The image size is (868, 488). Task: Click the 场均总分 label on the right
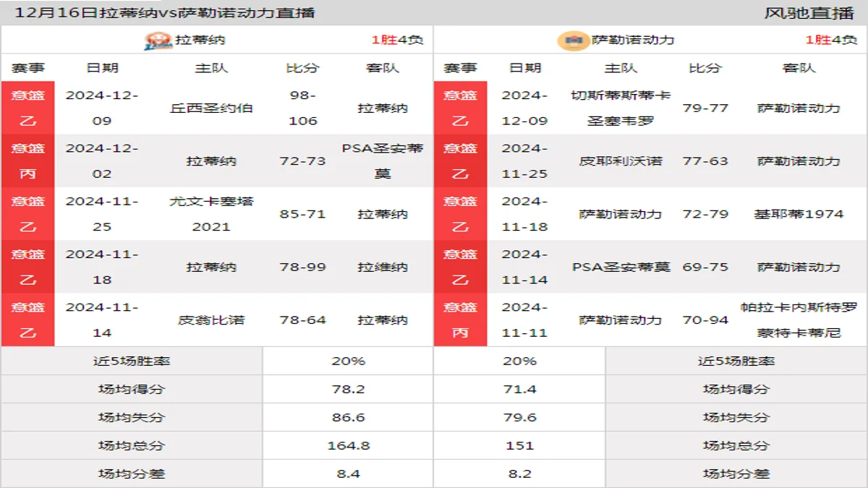point(736,445)
